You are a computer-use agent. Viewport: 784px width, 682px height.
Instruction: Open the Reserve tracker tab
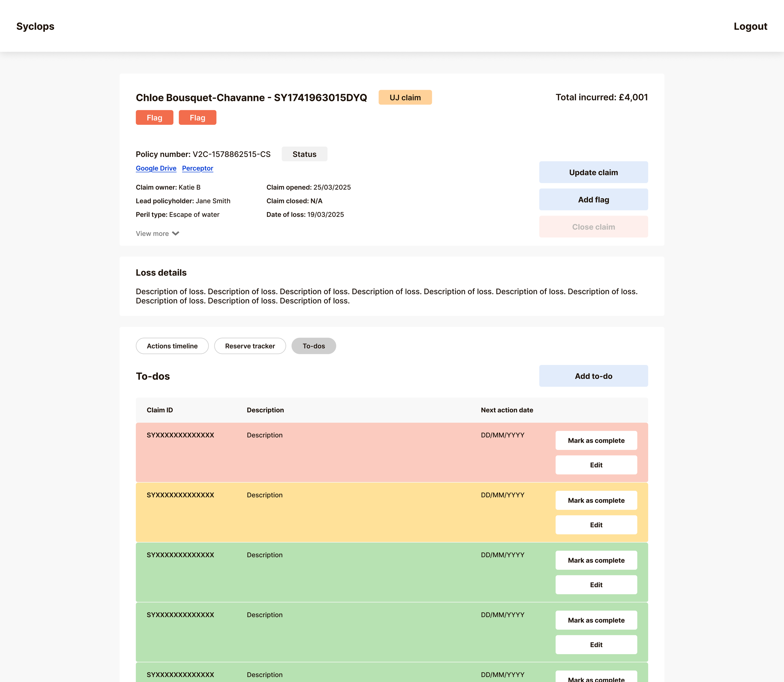[250, 346]
